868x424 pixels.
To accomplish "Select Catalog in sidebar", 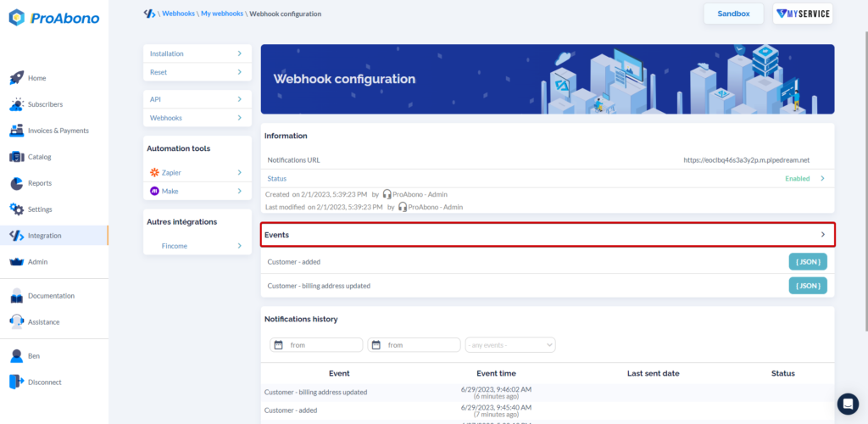I will pyautogui.click(x=39, y=157).
